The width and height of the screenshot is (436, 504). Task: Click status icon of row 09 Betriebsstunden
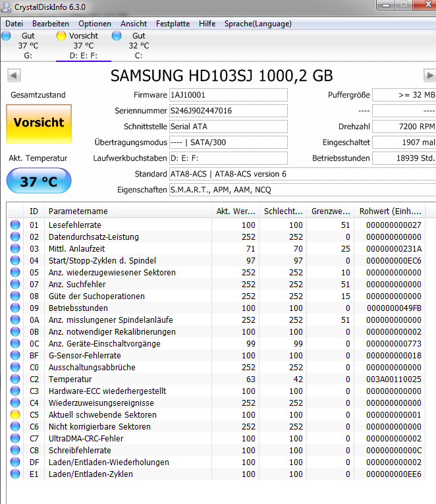tap(15, 308)
